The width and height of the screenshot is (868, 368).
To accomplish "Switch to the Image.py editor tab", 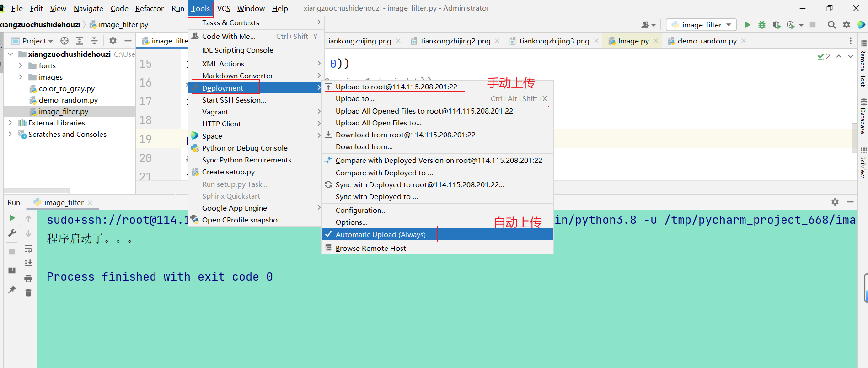I will tap(633, 41).
